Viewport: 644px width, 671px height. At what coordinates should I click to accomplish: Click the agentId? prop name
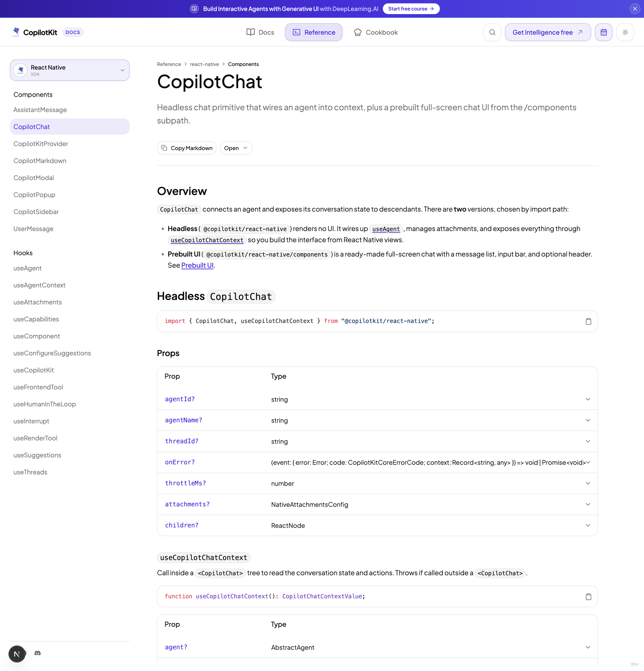point(180,399)
